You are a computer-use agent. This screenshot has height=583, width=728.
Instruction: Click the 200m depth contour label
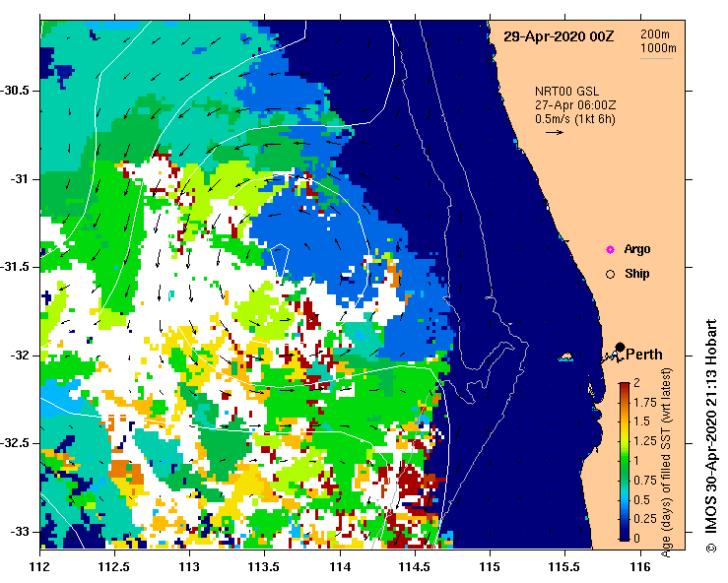pyautogui.click(x=655, y=33)
